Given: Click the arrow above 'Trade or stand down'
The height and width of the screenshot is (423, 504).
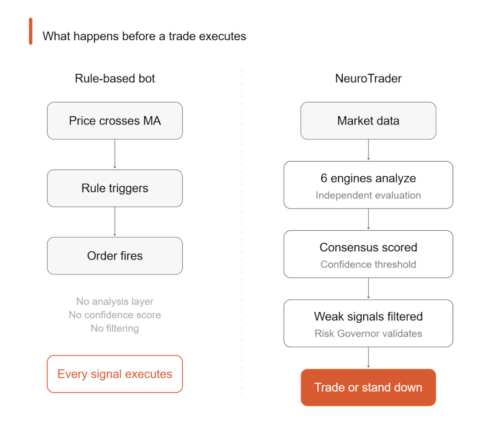Looking at the screenshot, I should pos(368,358).
